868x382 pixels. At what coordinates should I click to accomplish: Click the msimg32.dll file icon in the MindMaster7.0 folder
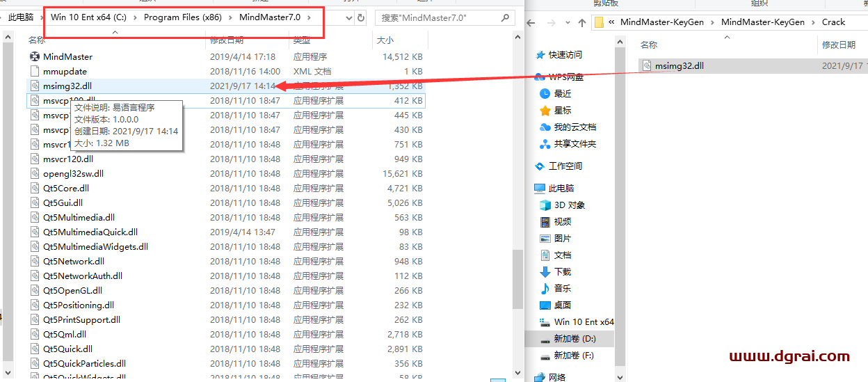point(34,86)
